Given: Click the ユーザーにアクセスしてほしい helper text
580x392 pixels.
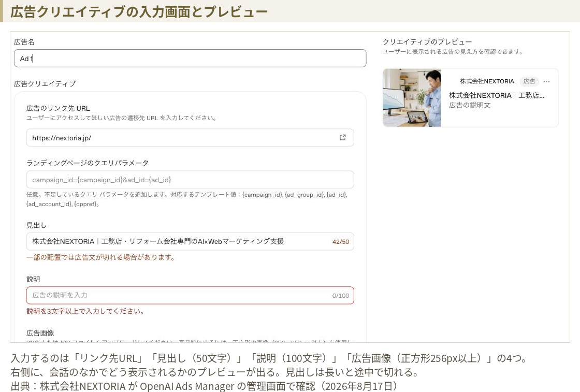Looking at the screenshot, I should [x=121, y=118].
